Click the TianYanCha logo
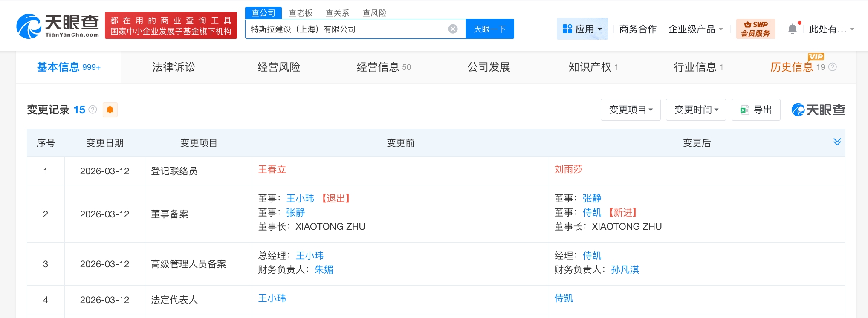The height and width of the screenshot is (318, 868). 58,26
